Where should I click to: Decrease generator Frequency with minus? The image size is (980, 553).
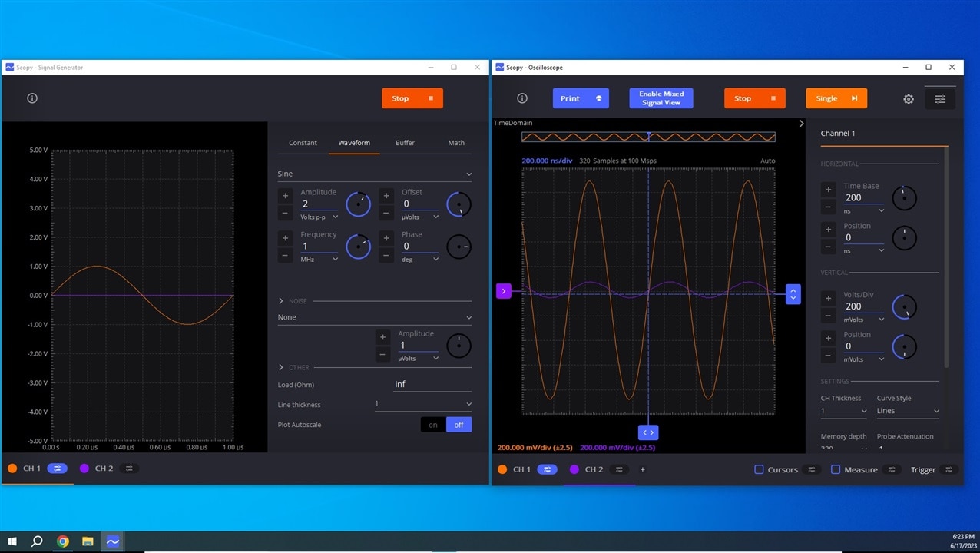tap(286, 255)
